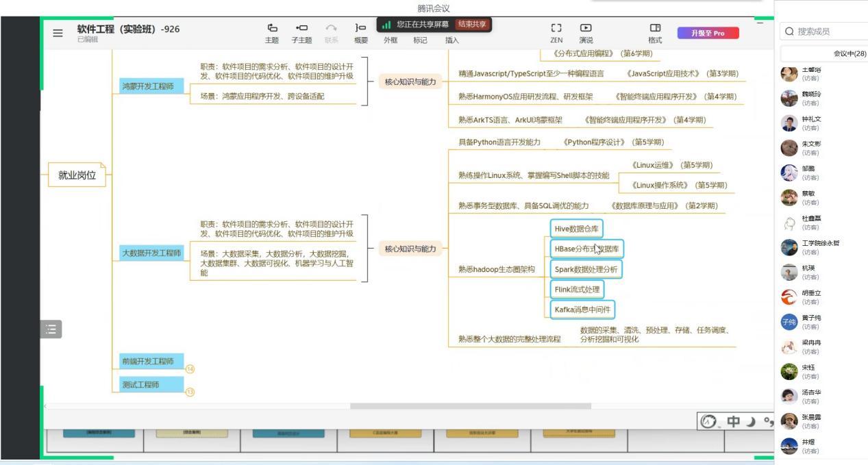Screen dimensions: 868x465
Task: Open the 插入 insert menu
Action: [452, 40]
